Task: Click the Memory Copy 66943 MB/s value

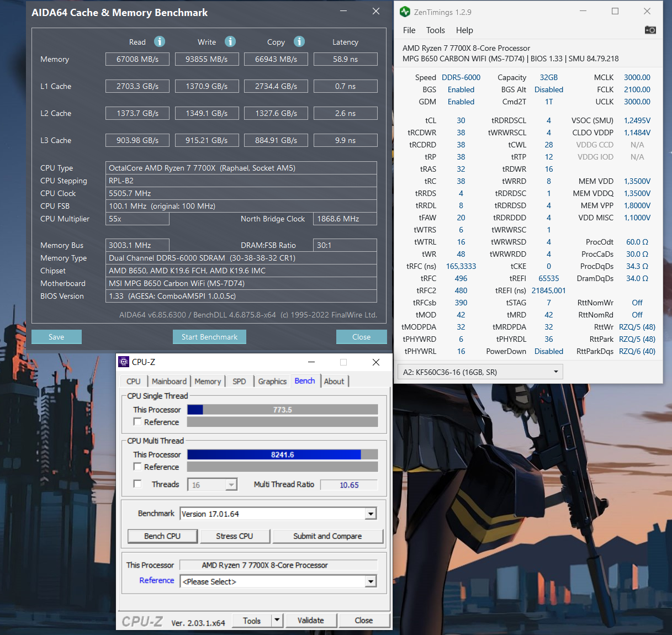Action: [x=276, y=59]
